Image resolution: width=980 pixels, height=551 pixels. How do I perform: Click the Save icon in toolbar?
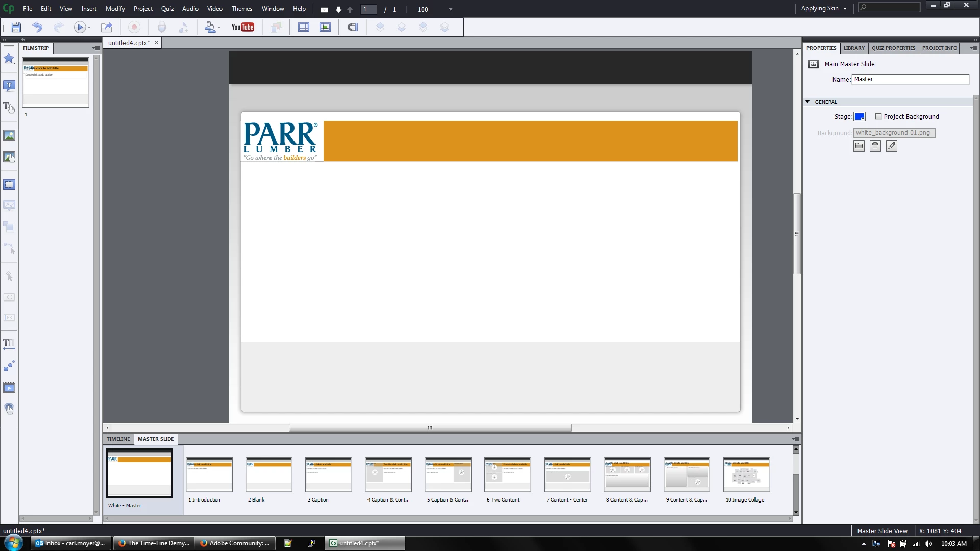[15, 28]
